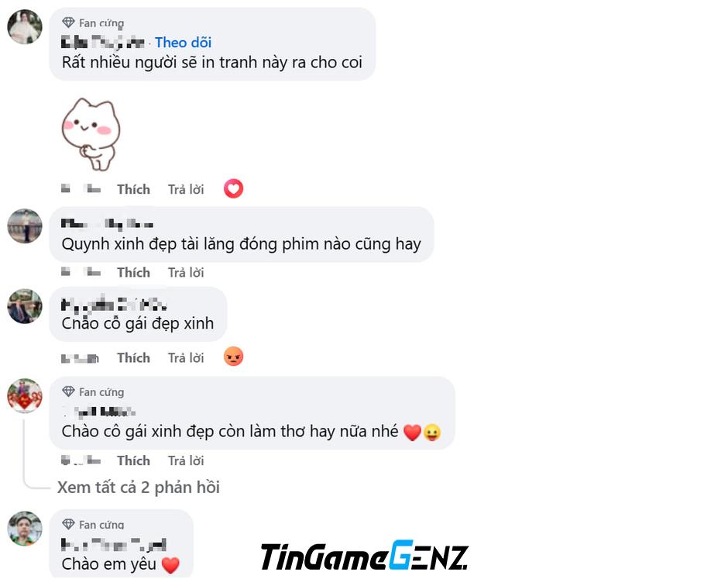Click the Fan cứng badge on last comment
This screenshot has width=728, height=579.
pyautogui.click(x=93, y=524)
